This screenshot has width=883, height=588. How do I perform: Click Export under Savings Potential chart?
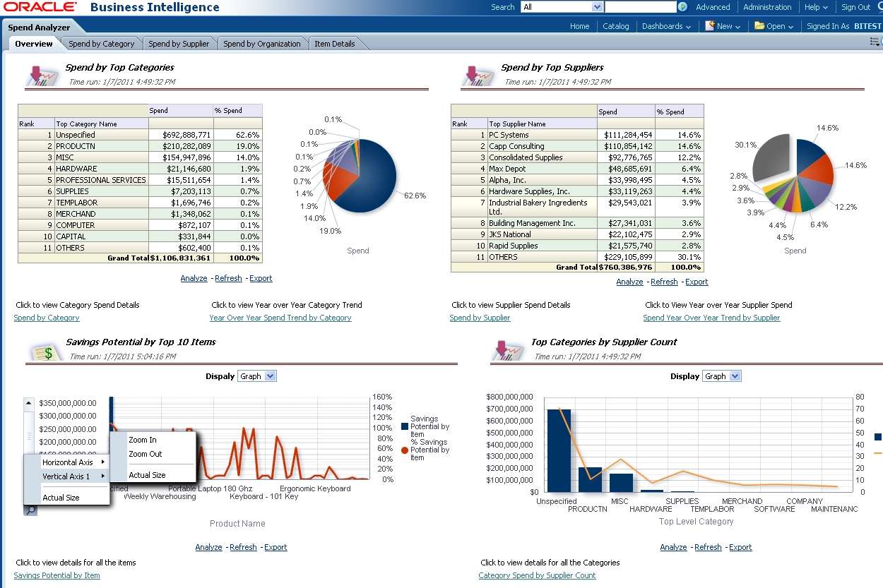coord(275,547)
